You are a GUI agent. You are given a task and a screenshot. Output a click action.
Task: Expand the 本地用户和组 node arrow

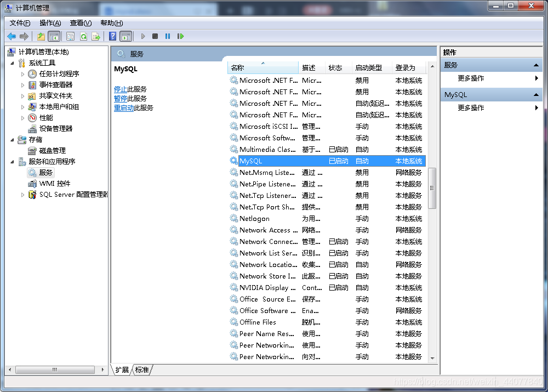(22, 107)
